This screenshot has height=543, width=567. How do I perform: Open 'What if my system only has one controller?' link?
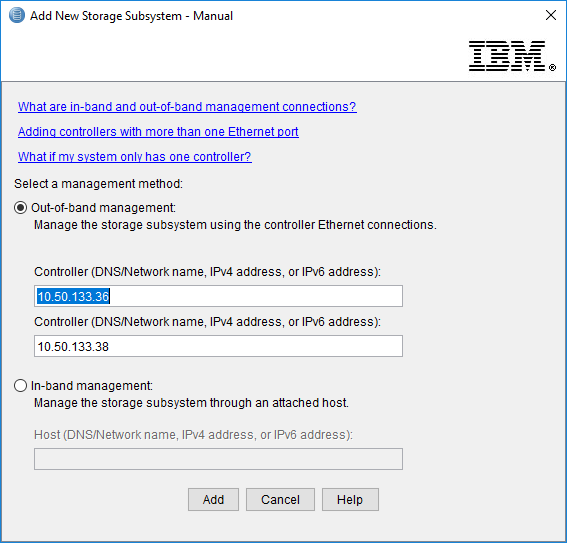(135, 157)
